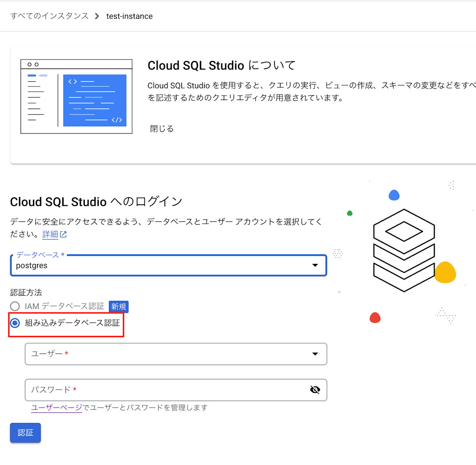Image resolution: width=476 pixels, height=465 pixels.
Task: Select the IAM データベース認証 radio option
Action: coord(15,306)
